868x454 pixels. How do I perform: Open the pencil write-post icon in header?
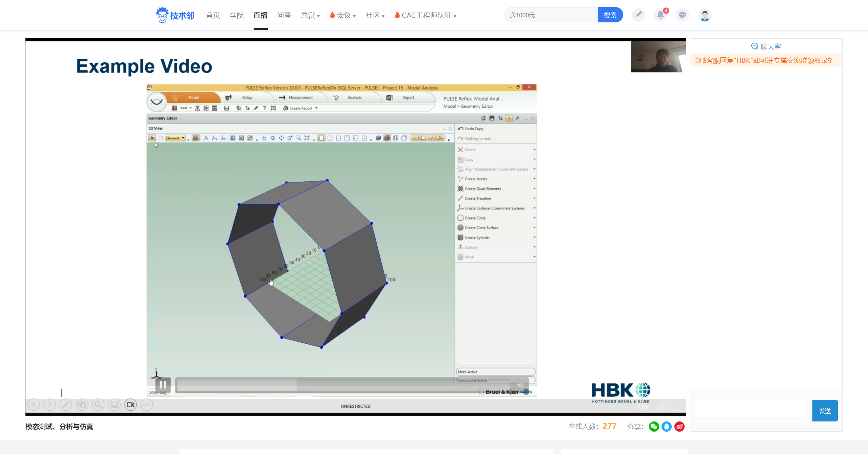pyautogui.click(x=638, y=15)
